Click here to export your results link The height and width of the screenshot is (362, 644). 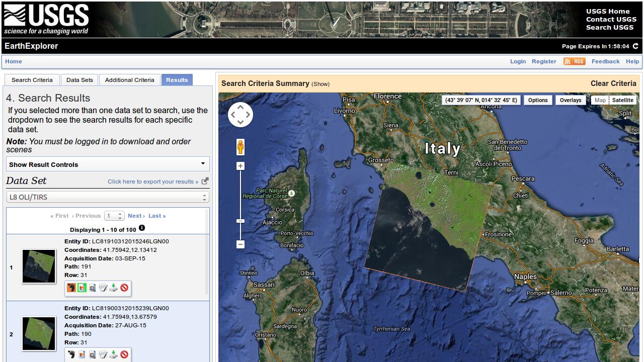click(x=153, y=182)
